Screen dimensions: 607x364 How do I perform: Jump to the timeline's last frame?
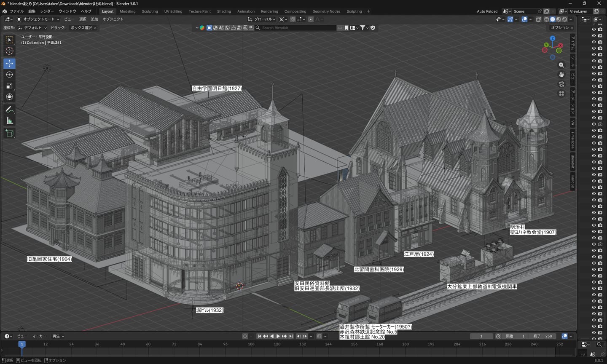point(291,336)
